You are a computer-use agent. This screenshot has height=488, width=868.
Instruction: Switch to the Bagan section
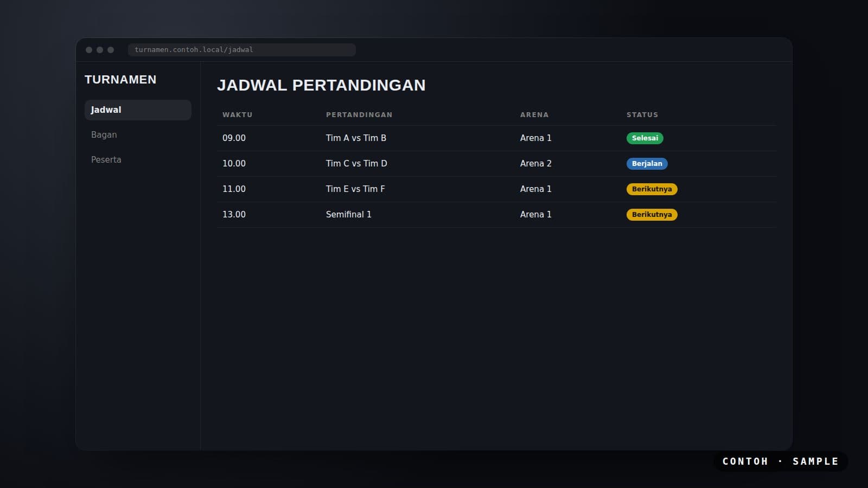(138, 134)
